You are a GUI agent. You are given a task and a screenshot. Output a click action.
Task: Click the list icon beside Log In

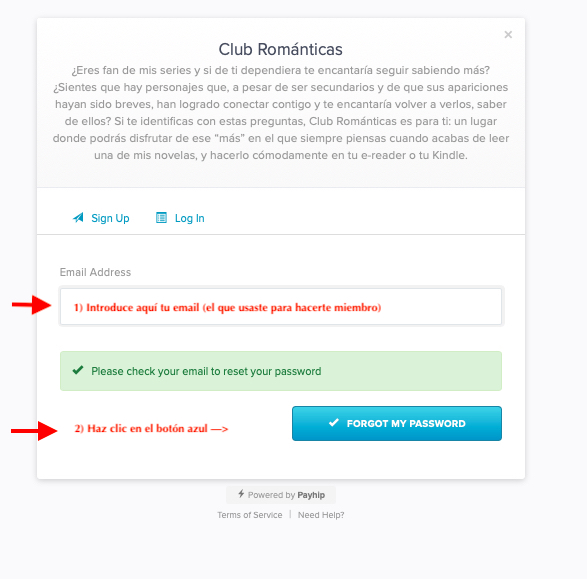coord(161,217)
